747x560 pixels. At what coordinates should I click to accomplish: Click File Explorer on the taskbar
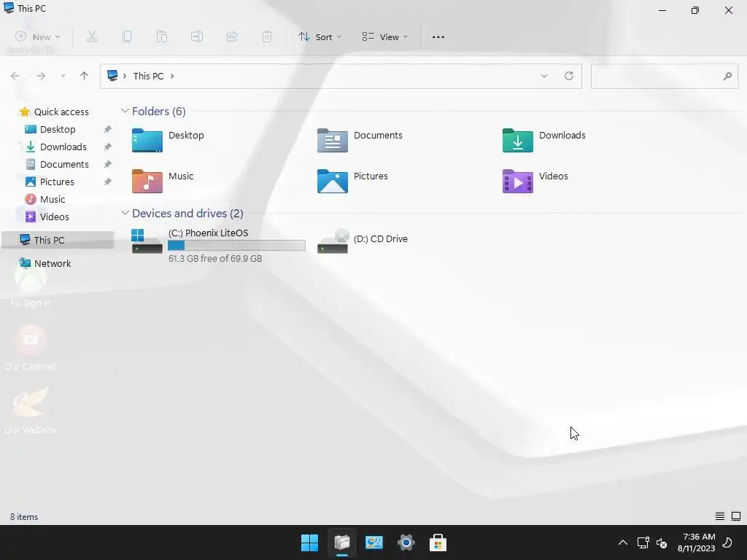tap(342, 542)
